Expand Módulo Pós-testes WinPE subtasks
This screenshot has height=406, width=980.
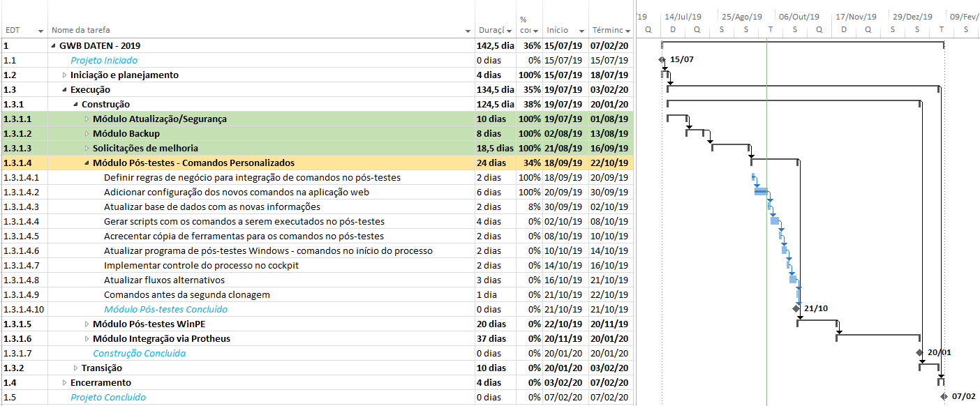[x=87, y=324]
